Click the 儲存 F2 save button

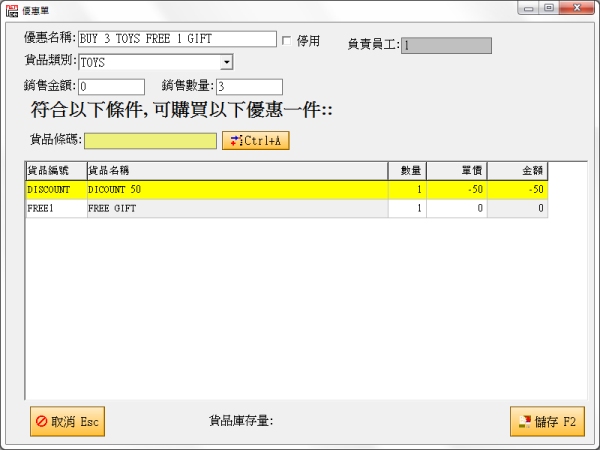(x=547, y=421)
